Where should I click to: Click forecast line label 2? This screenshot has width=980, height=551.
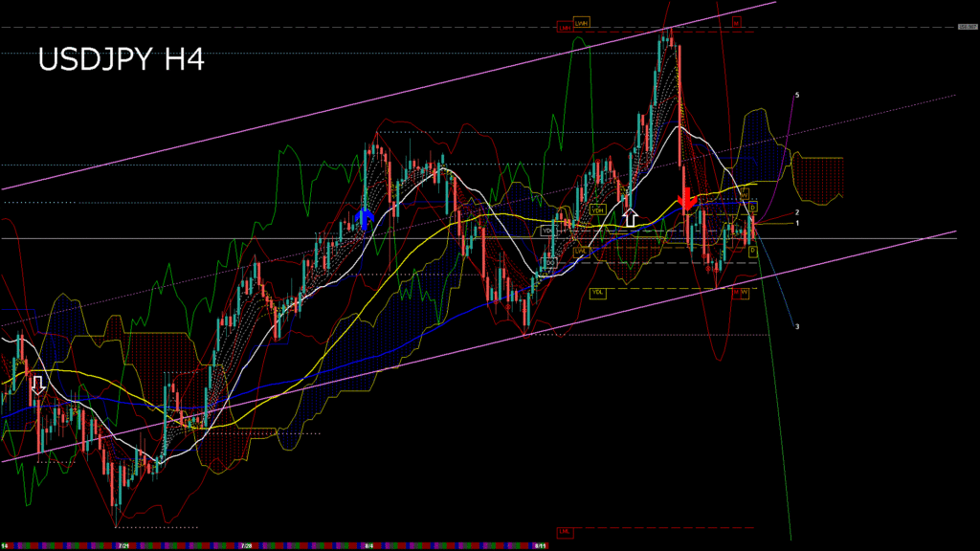[797, 211]
